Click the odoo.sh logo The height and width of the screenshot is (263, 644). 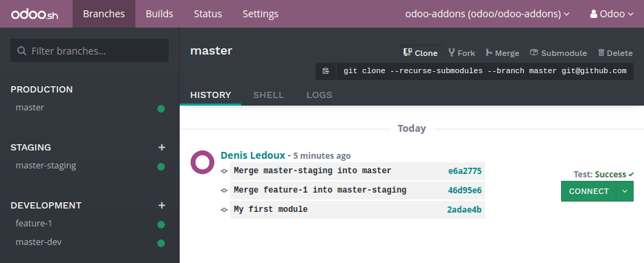(x=35, y=14)
